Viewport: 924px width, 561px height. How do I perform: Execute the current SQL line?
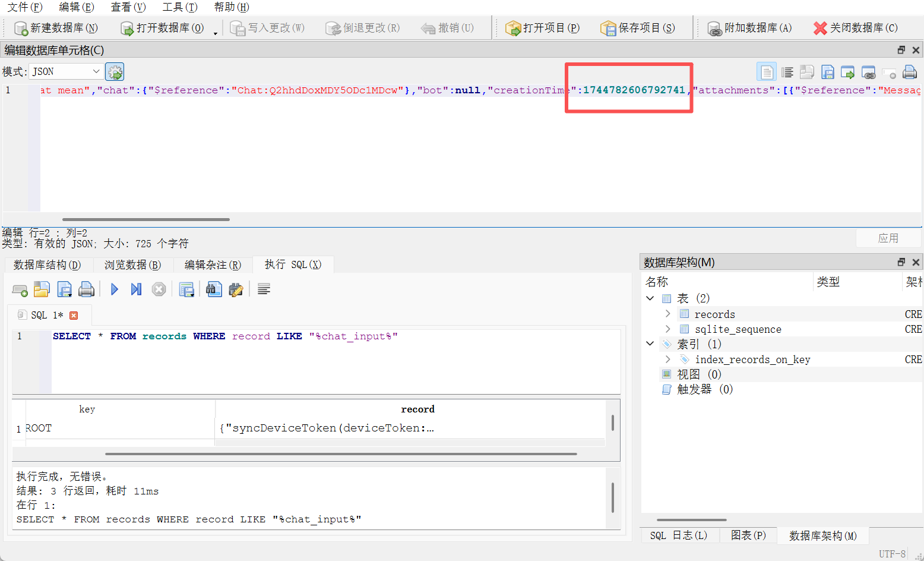click(x=136, y=289)
